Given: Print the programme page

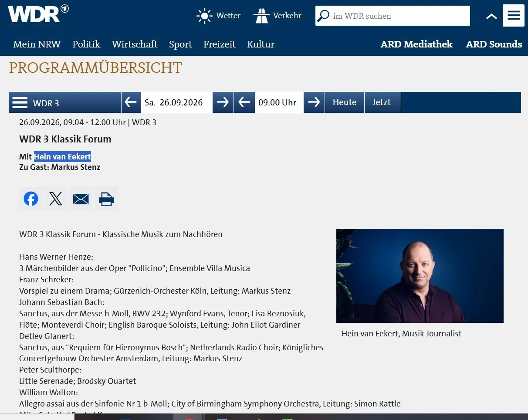Looking at the screenshot, I should [106, 199].
